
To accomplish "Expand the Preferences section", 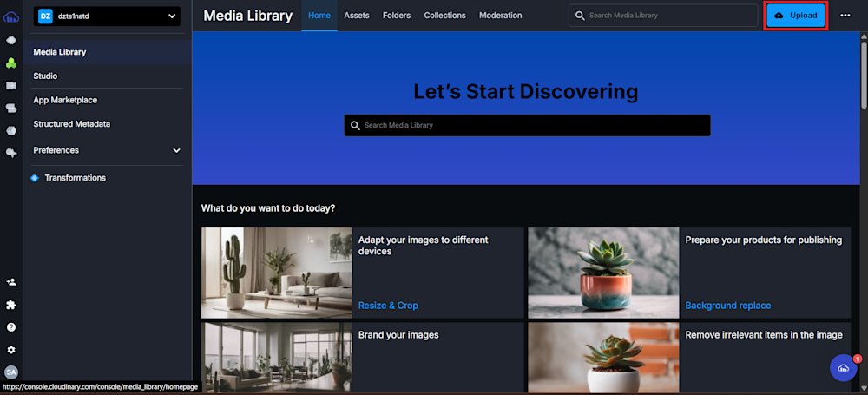I will coord(107,150).
